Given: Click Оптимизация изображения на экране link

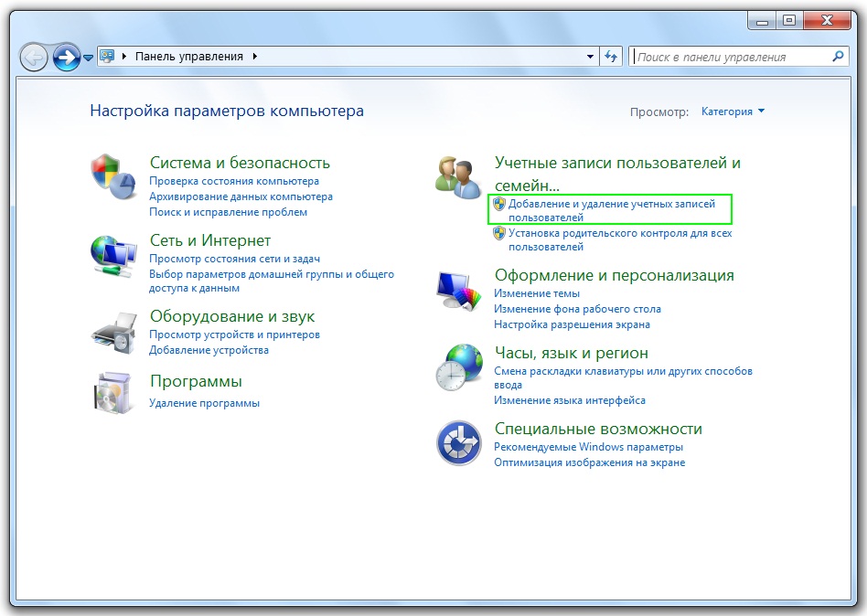Looking at the screenshot, I should 589,462.
